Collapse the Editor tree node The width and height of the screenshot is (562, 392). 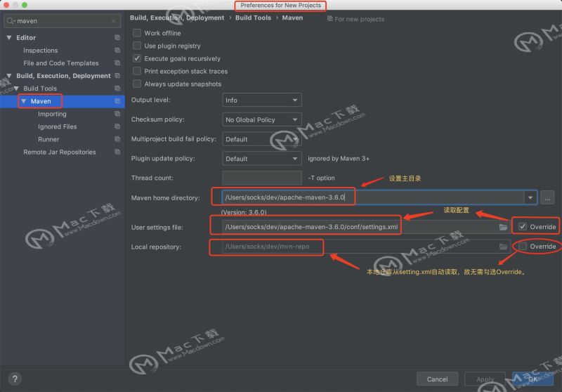click(x=9, y=37)
